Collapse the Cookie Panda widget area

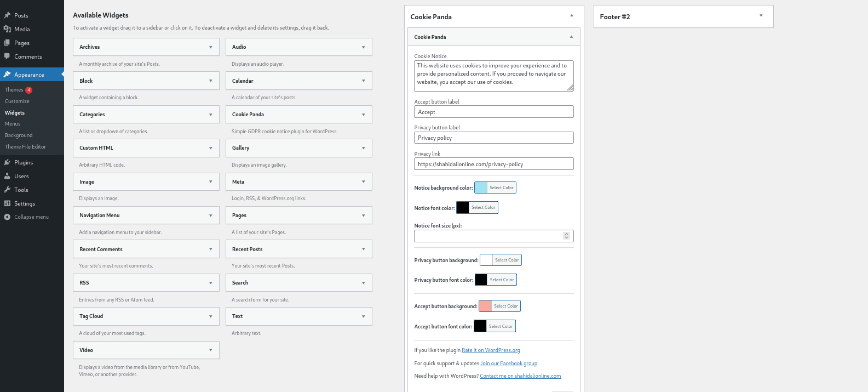tap(571, 16)
